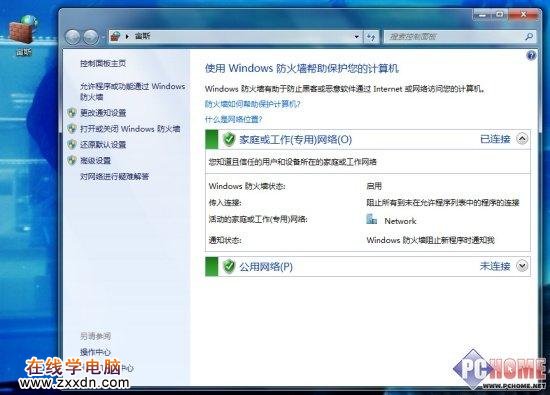Minimize the firewall window
Screen dimensions: 550x395
click(x=483, y=15)
